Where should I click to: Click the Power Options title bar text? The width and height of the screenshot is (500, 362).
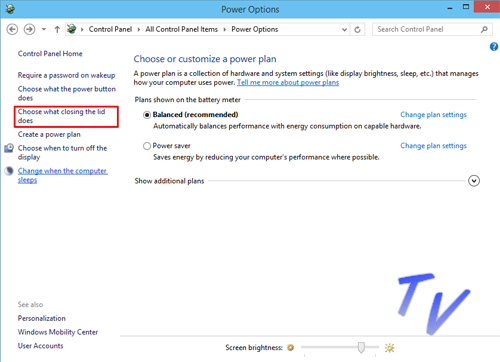coord(250,9)
